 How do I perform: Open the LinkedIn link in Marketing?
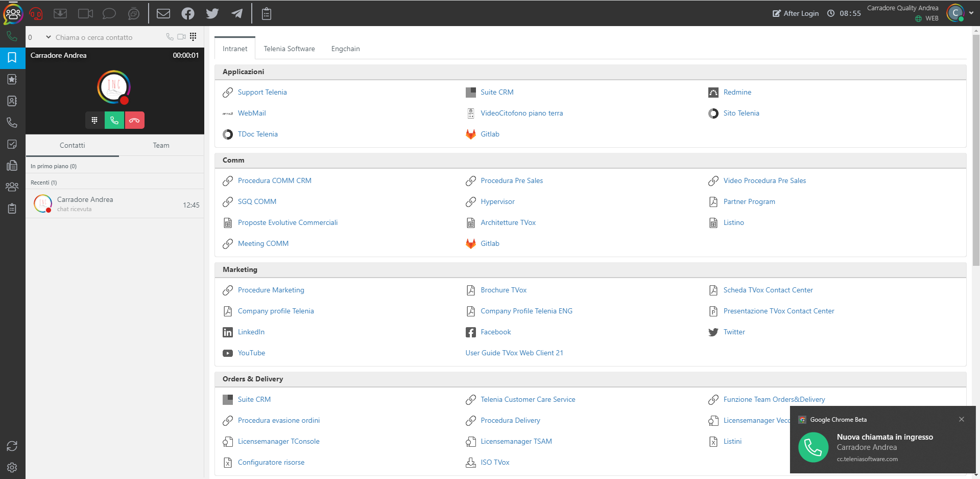(251, 332)
